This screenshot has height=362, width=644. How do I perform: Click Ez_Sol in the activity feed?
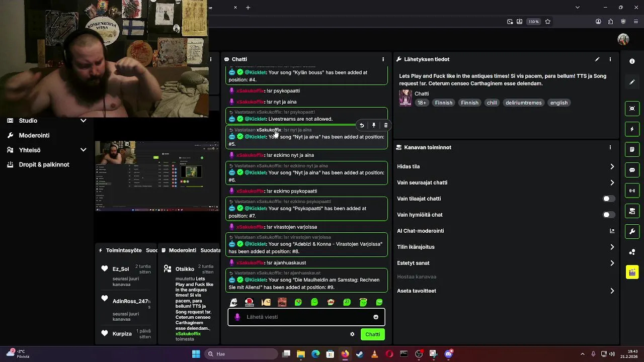[121, 269]
